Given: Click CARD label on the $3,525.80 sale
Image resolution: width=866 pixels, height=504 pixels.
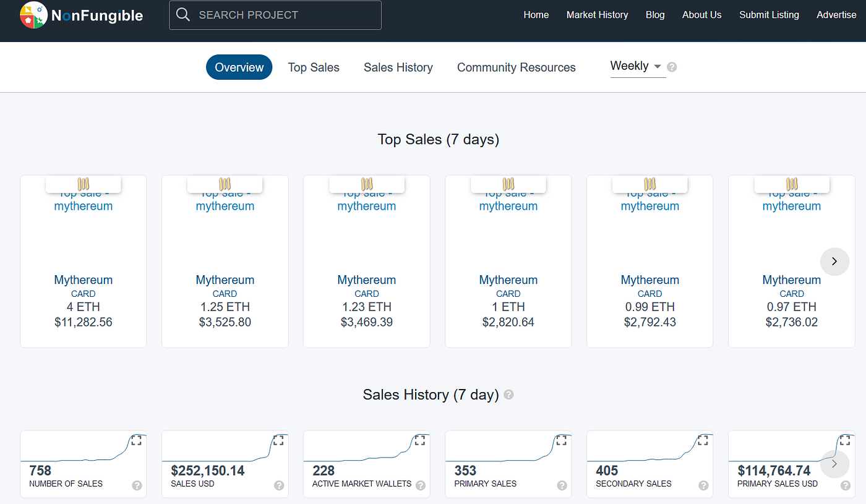Looking at the screenshot, I should tap(225, 294).
